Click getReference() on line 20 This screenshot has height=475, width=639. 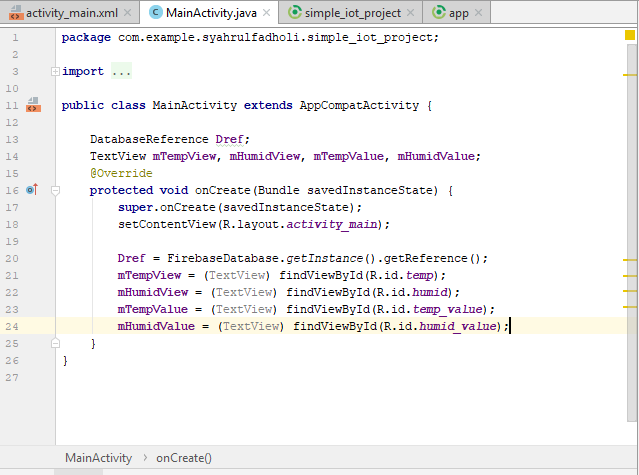pos(431,258)
